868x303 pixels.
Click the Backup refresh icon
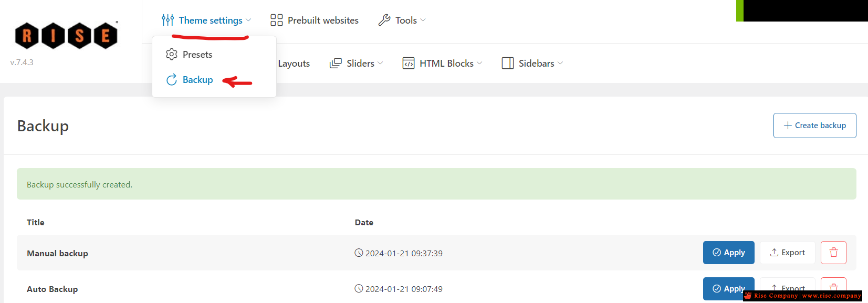172,80
